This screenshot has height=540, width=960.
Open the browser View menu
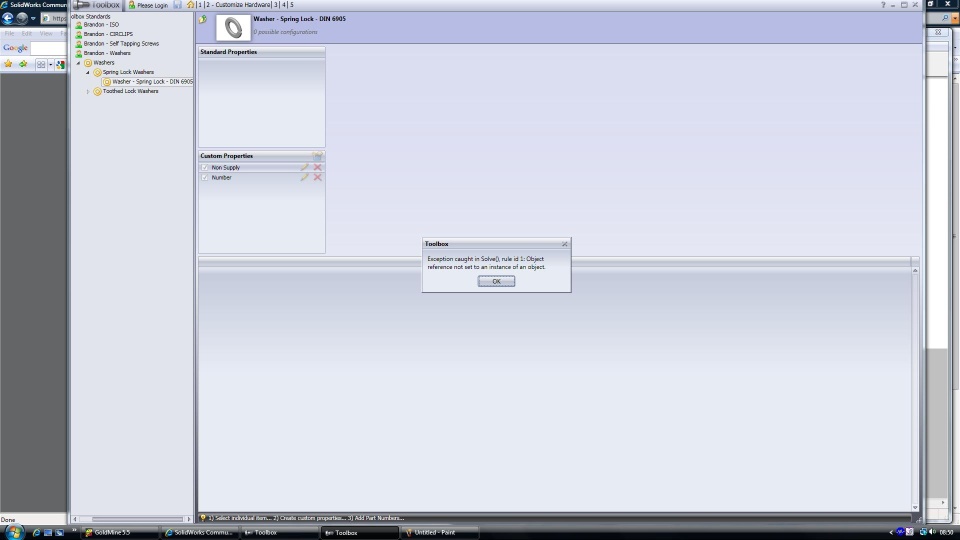[46, 34]
